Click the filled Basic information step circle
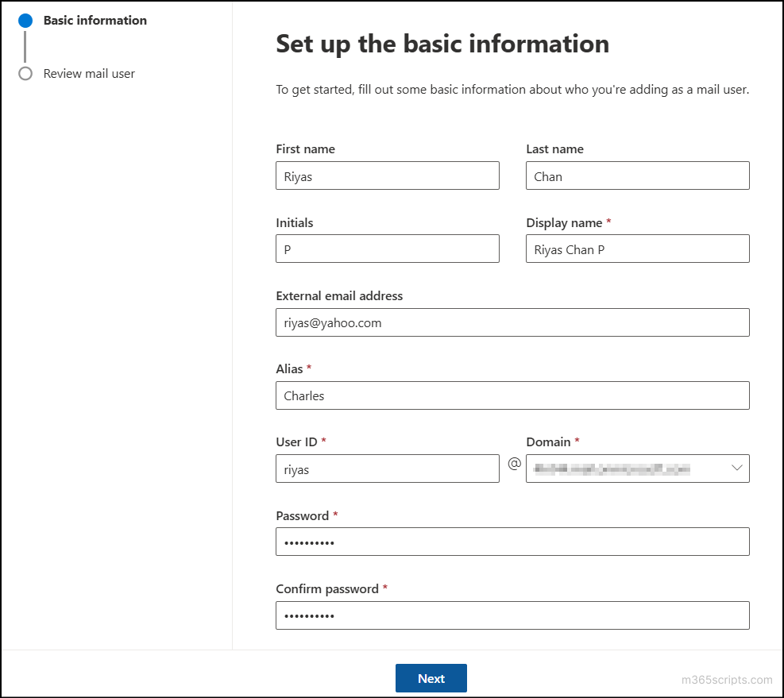Viewport: 784px width, 698px height. (25, 21)
